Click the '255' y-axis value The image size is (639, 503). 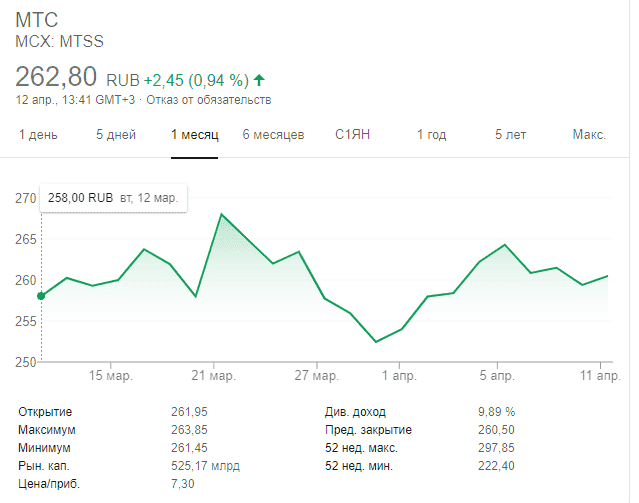(x=26, y=321)
